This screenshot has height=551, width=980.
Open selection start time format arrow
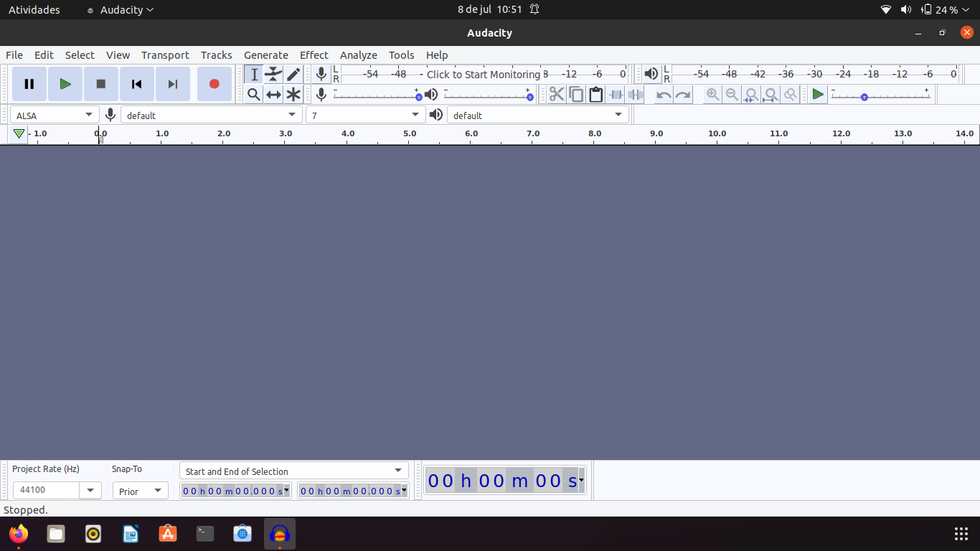286,491
